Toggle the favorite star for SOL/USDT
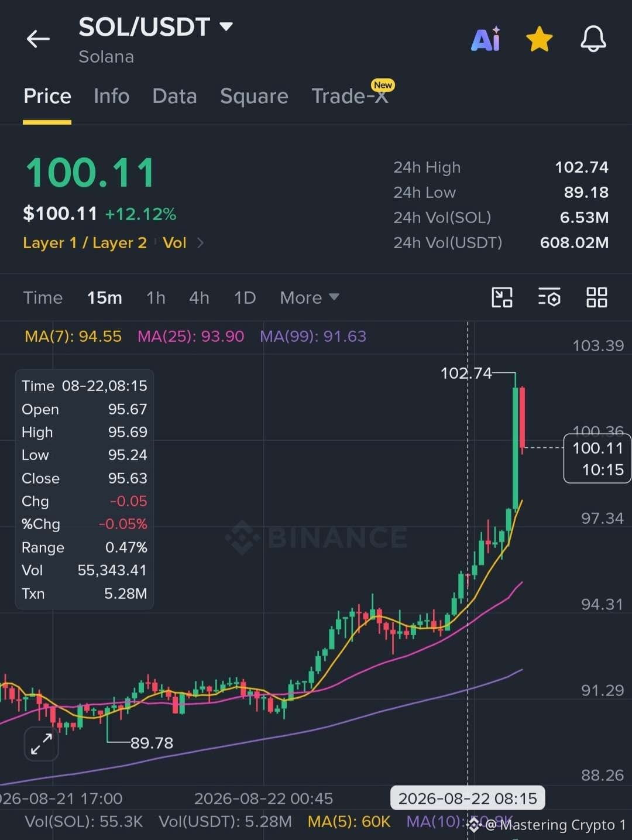632x840 pixels. tap(539, 39)
